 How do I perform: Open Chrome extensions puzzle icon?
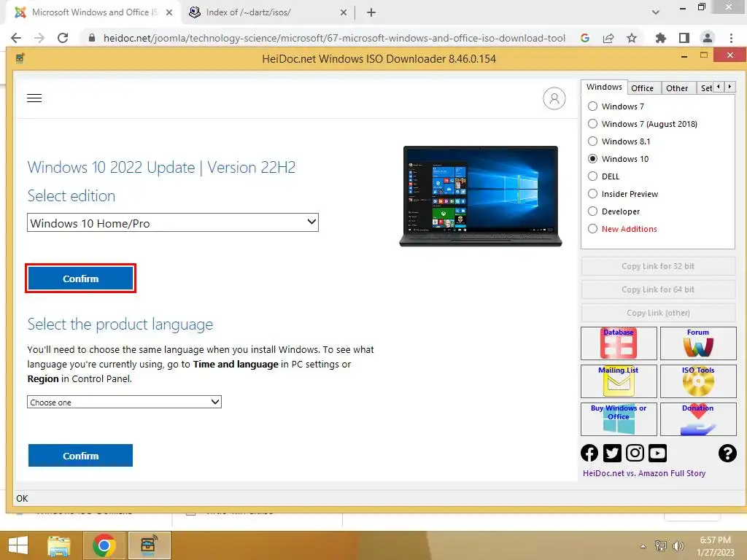point(660,38)
